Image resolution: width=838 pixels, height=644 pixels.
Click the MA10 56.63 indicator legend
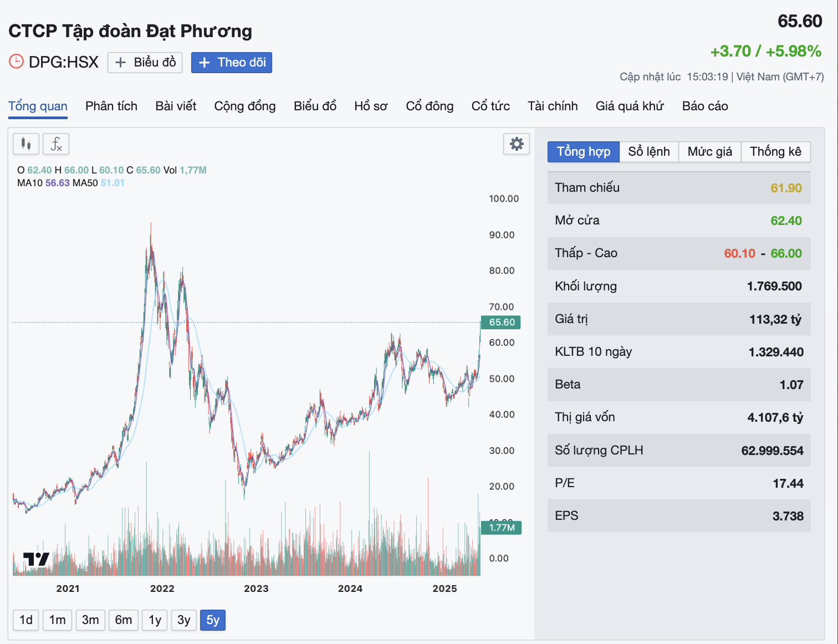point(44,183)
